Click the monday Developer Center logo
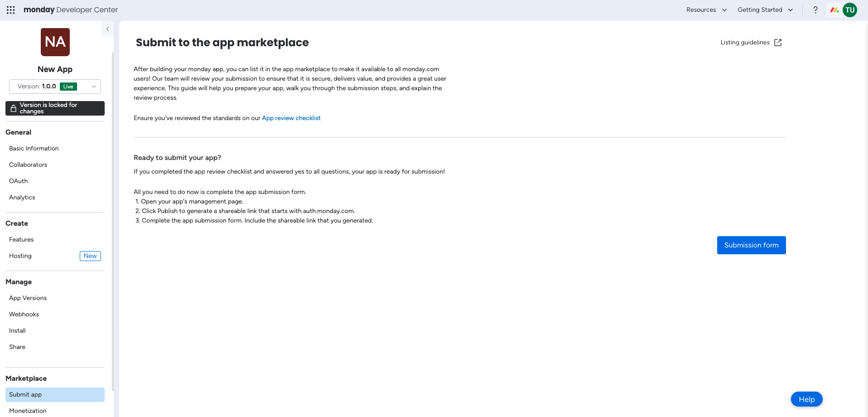The height and width of the screenshot is (417, 868). click(71, 10)
